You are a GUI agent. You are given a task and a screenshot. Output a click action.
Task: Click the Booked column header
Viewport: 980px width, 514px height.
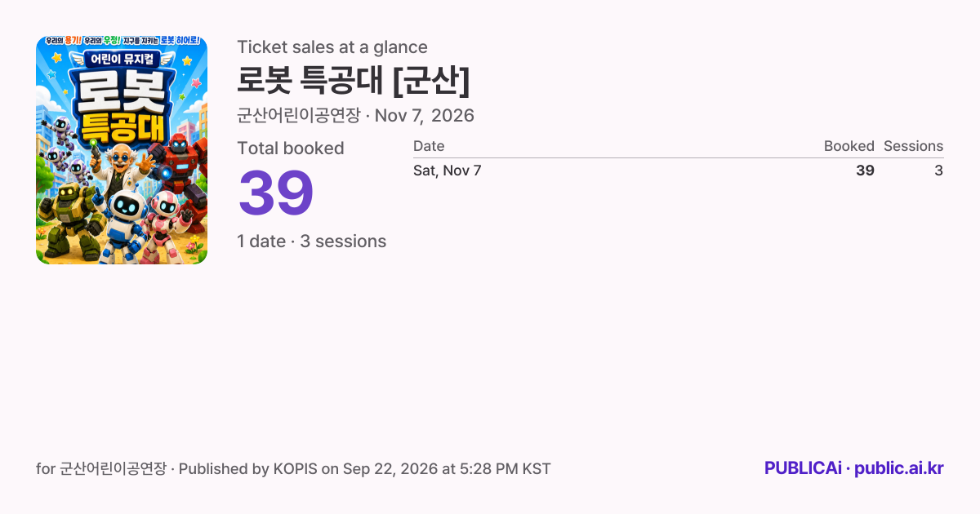click(x=849, y=146)
